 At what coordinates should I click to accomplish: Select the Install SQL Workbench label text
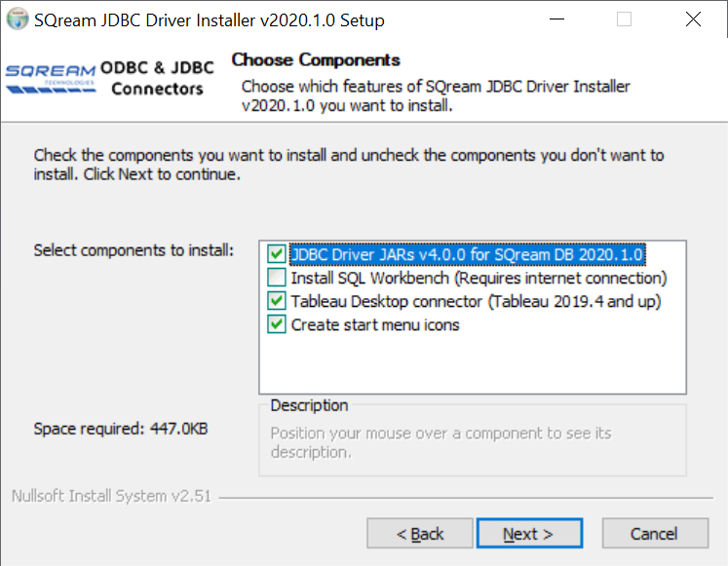pyautogui.click(x=479, y=279)
